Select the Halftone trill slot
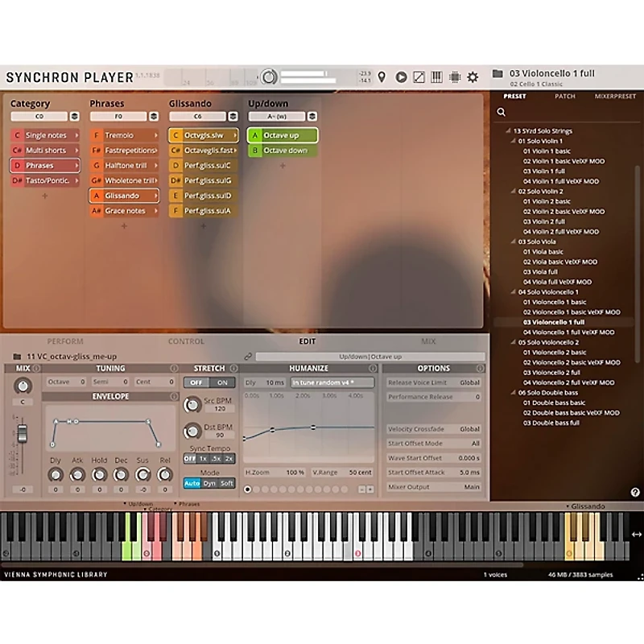The width and height of the screenshot is (644, 644). coord(124,166)
